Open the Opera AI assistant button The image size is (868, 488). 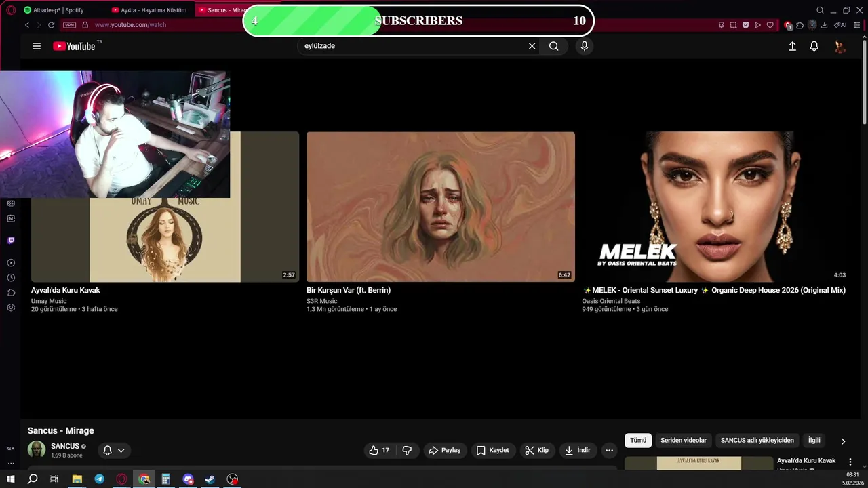pos(841,25)
